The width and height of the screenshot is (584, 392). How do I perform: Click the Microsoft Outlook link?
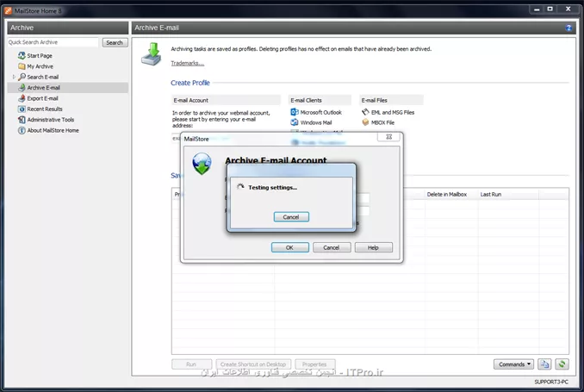[320, 112]
